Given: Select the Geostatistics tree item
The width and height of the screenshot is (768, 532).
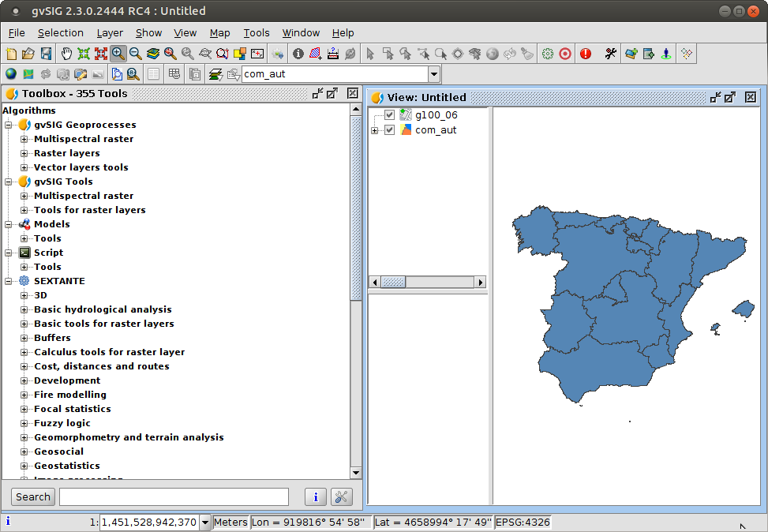Looking at the screenshot, I should click(x=66, y=466).
